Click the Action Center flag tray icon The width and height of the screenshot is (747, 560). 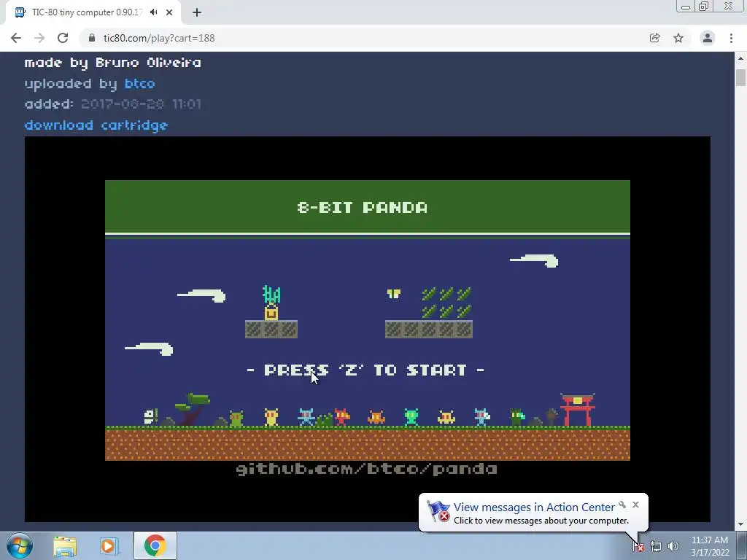[x=638, y=547]
